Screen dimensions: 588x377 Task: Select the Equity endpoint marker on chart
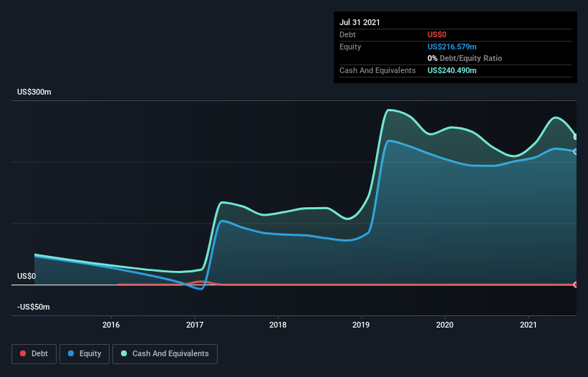click(x=576, y=151)
